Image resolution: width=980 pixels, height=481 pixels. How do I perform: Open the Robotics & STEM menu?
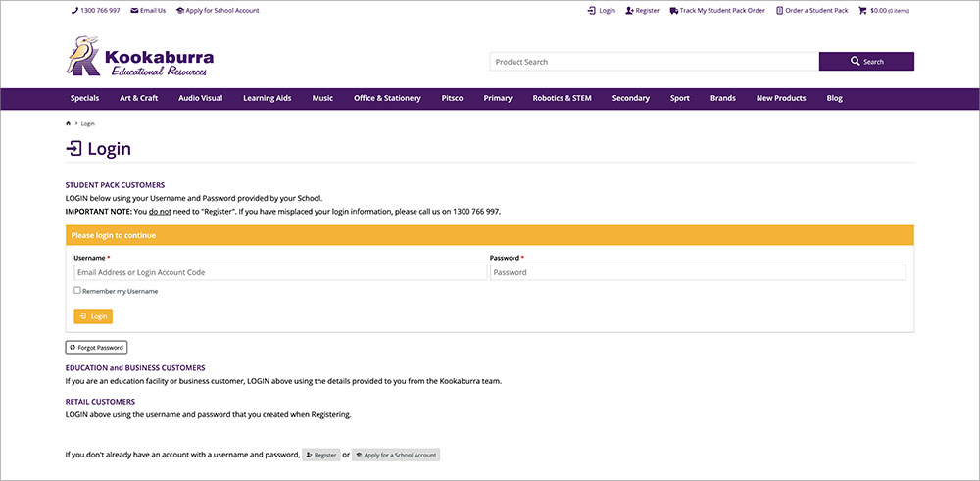(562, 98)
